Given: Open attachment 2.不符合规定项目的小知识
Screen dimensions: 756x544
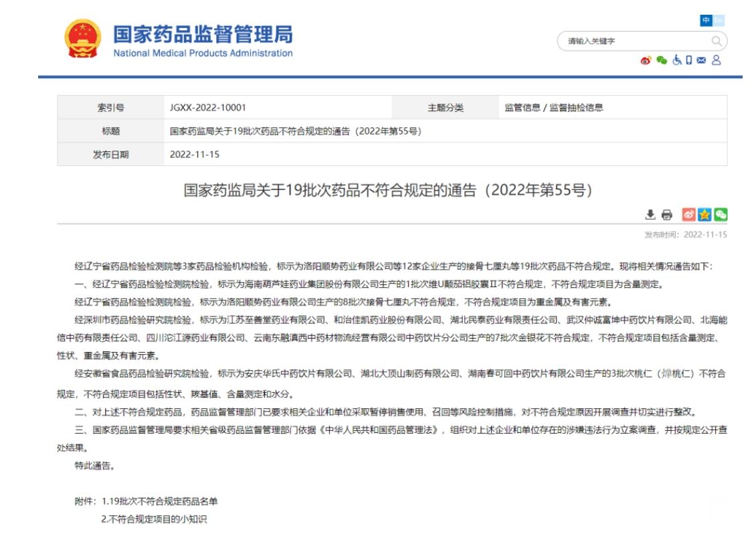Looking at the screenshot, I should click(x=154, y=519).
